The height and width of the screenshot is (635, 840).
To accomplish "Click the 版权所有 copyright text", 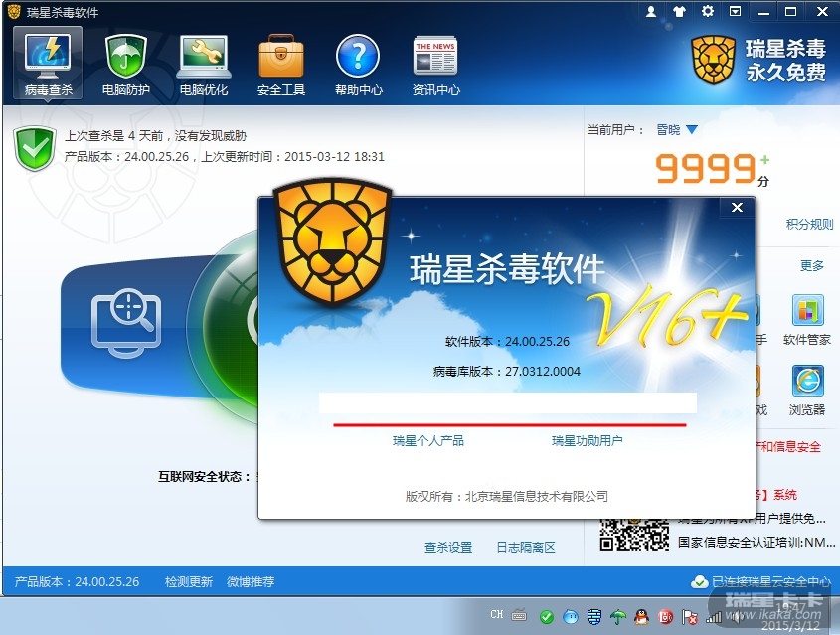I will pyautogui.click(x=507, y=496).
